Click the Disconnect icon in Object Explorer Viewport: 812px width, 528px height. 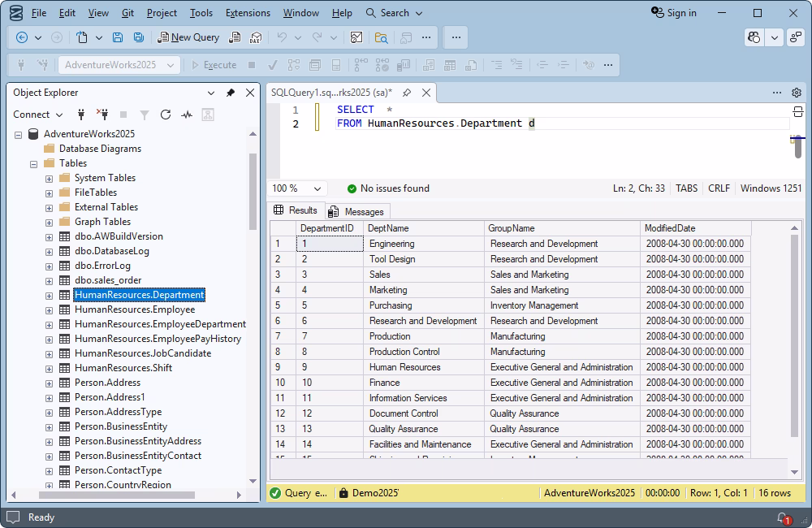click(102, 115)
